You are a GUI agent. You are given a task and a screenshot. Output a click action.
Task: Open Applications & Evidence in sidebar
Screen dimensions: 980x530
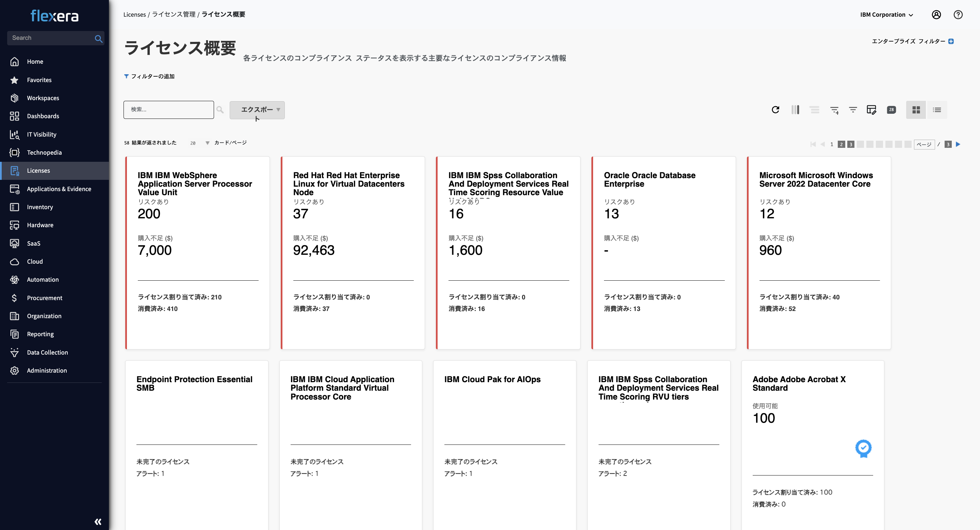59,189
